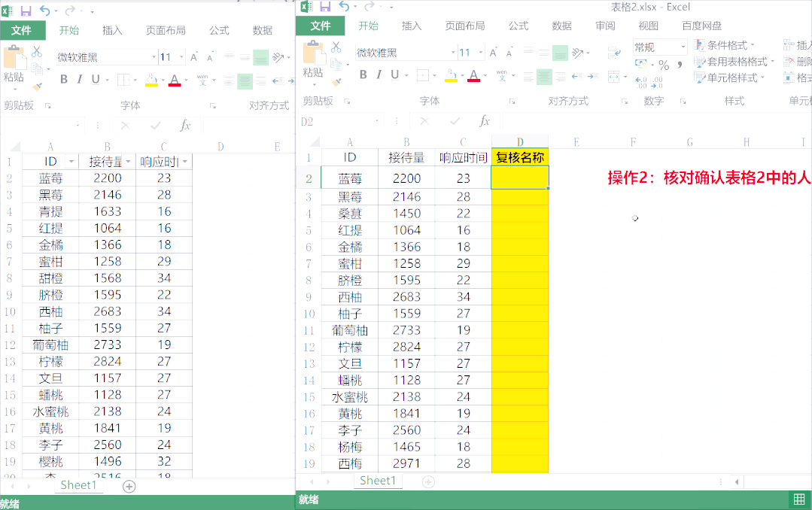Open 单元格样式 cell styles dropdown

pyautogui.click(x=730, y=78)
